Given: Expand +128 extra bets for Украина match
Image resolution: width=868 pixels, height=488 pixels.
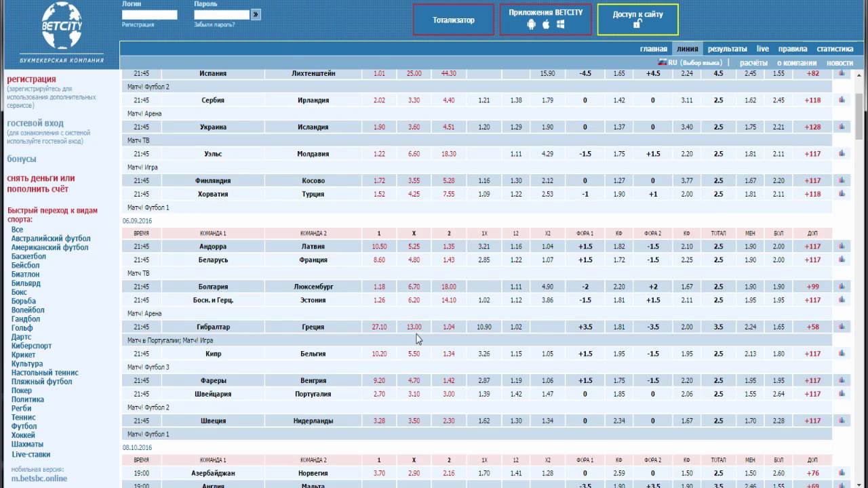Looking at the screenshot, I should 812,127.
